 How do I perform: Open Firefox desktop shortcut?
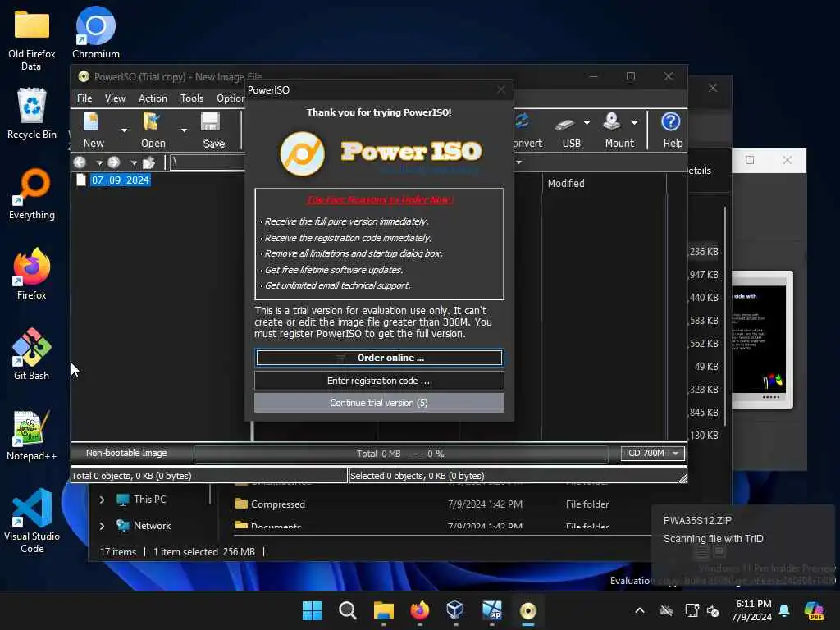click(x=32, y=274)
